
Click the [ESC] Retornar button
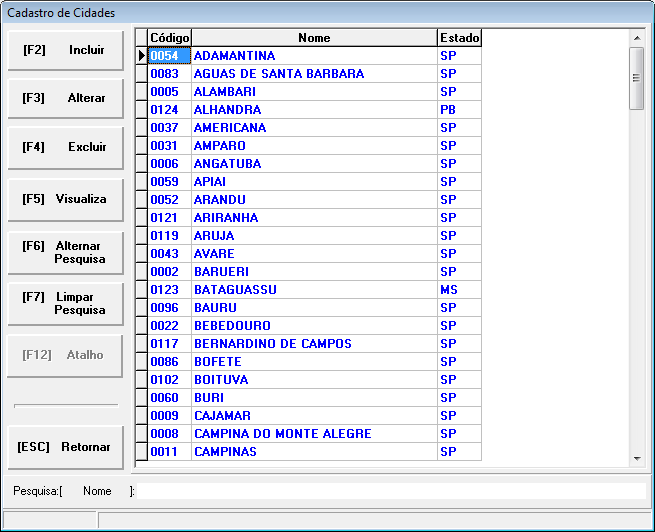(65, 447)
